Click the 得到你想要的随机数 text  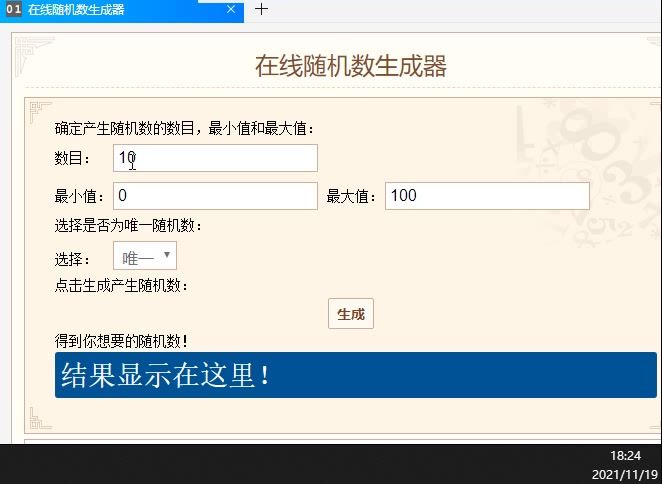click(x=121, y=341)
